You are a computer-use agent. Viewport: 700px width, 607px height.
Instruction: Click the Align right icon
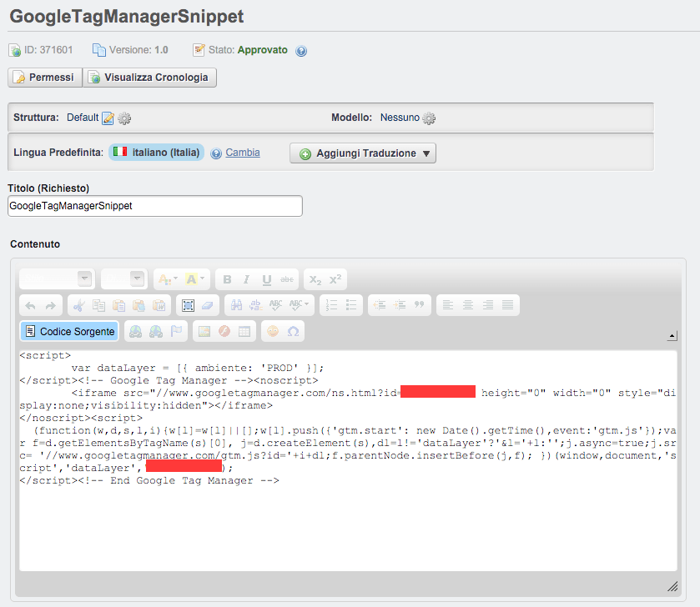488,305
